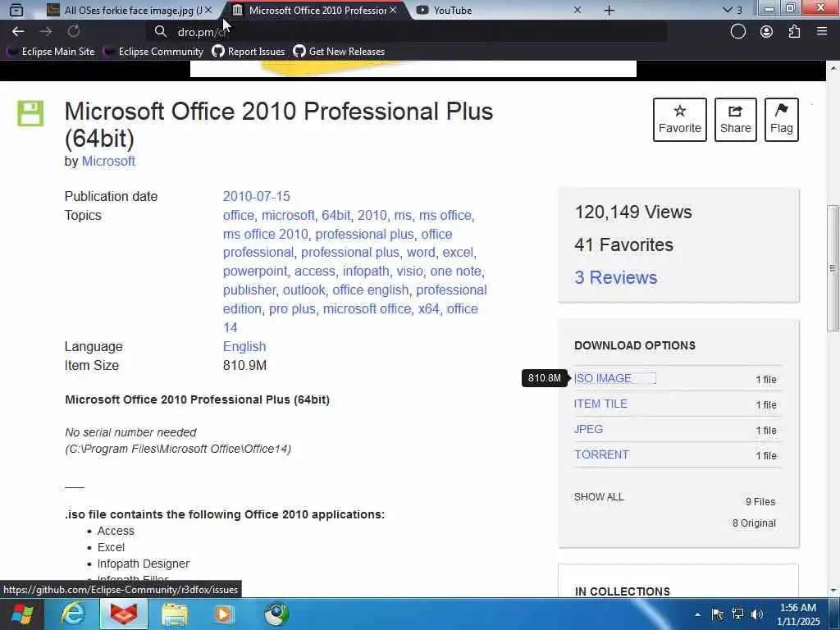Viewport: 840px width, 630px height.
Task: Open the TORRENT download option
Action: [601, 454]
